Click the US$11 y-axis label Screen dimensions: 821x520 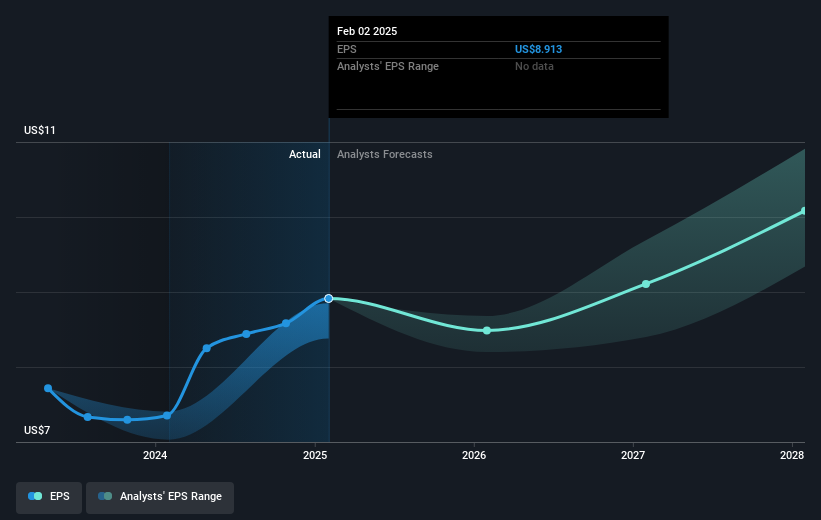click(40, 130)
